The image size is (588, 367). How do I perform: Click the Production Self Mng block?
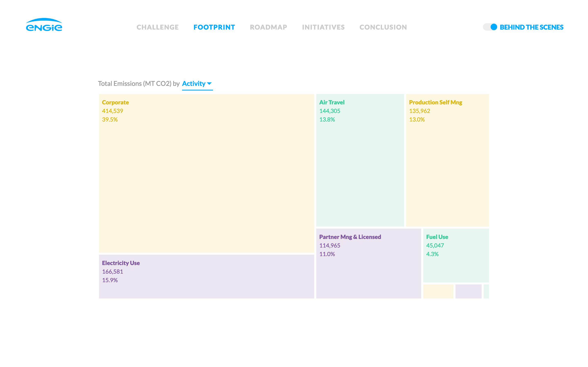tap(447, 160)
